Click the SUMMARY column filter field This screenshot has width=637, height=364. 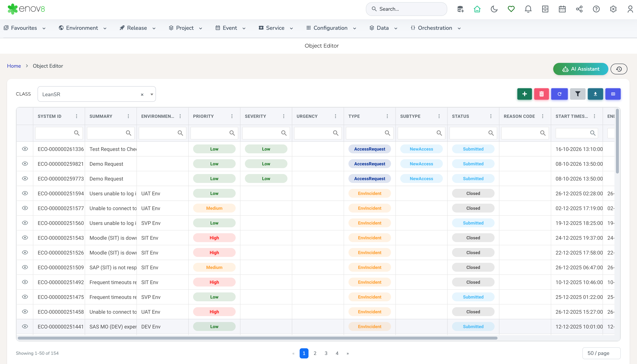click(111, 133)
